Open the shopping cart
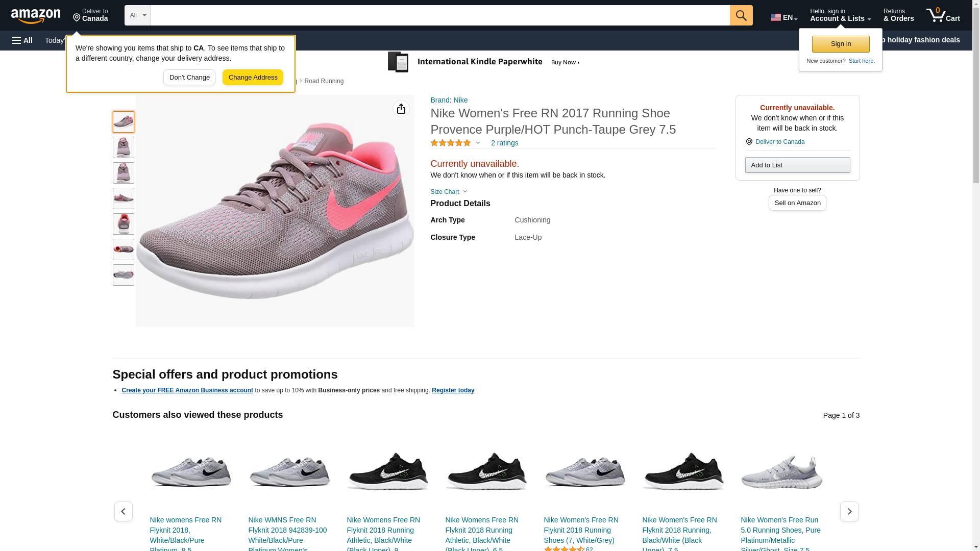This screenshot has height=551, width=980. coord(943,15)
